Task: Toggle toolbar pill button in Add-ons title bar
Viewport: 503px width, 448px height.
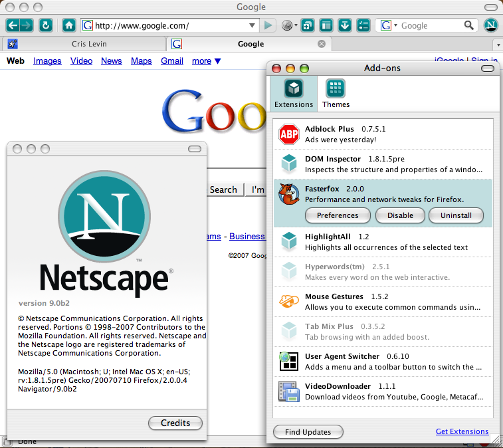Action: [488, 68]
